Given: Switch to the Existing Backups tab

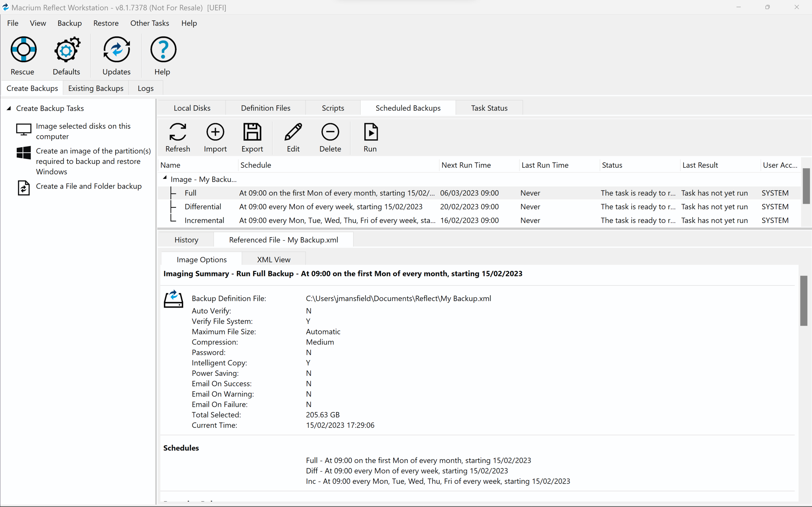Looking at the screenshot, I should pos(96,88).
